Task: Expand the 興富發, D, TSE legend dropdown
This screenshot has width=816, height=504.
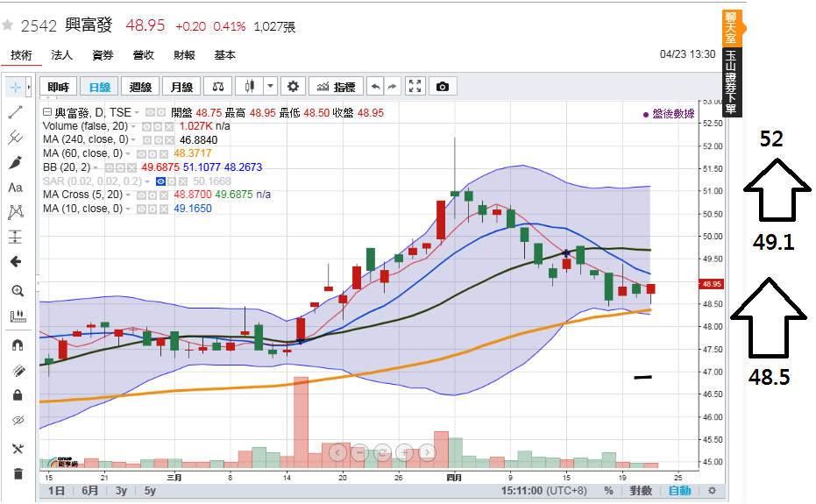Action: (137, 112)
